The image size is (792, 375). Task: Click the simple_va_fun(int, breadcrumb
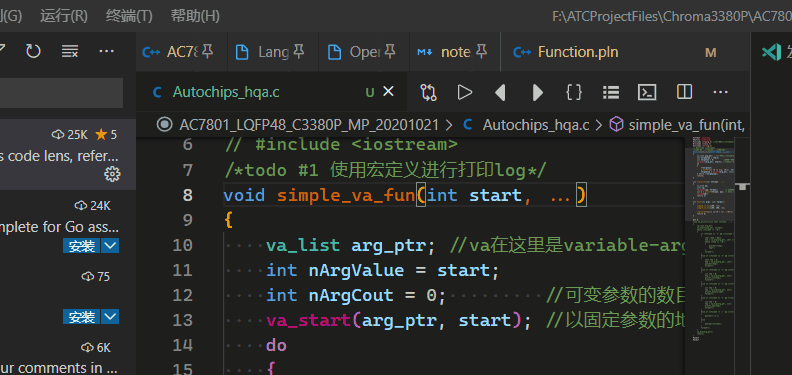pyautogui.click(x=686, y=125)
